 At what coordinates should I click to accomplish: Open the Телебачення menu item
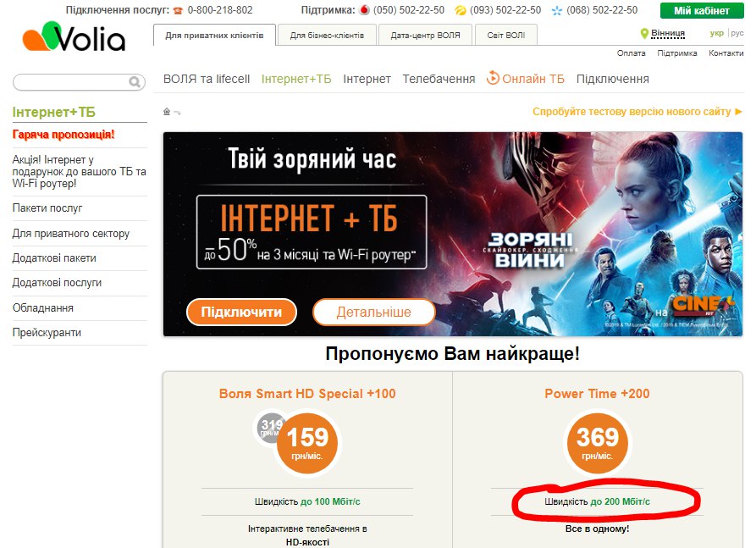tap(439, 79)
